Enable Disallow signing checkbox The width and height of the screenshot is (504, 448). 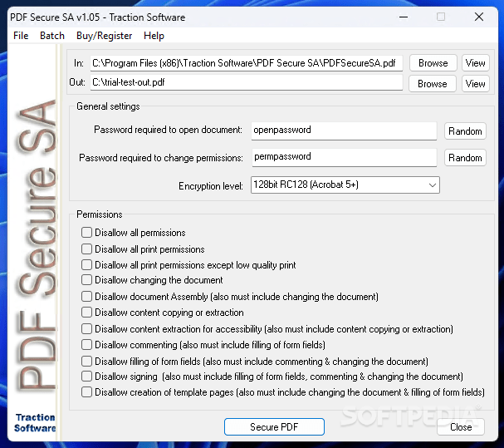click(86, 376)
